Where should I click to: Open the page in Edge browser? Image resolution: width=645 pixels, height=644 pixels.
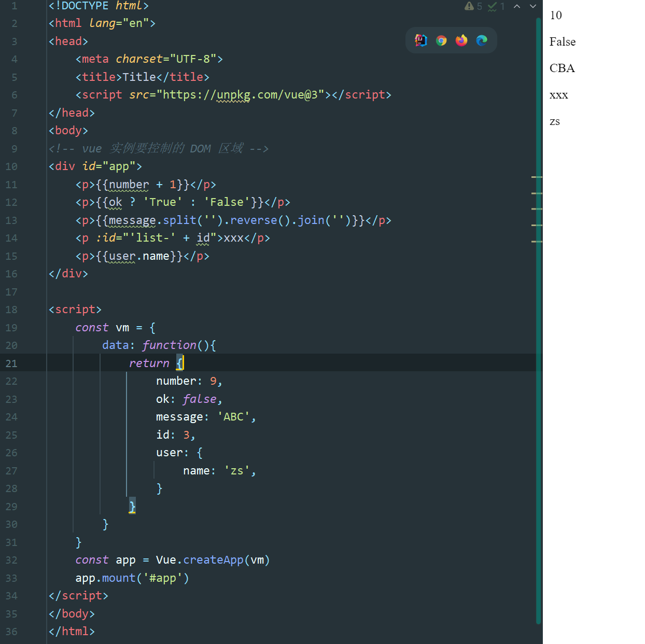[482, 40]
